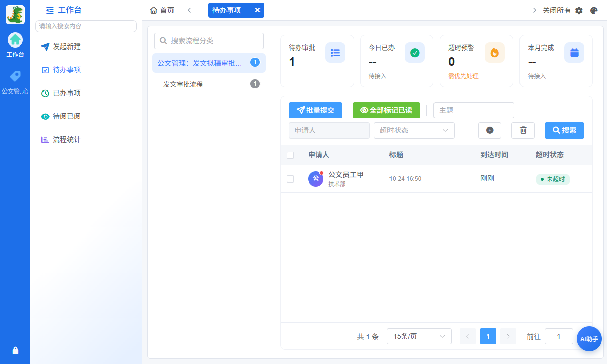The image size is (607, 364).
Task: Open the theme palette icon
Action: pyautogui.click(x=594, y=10)
